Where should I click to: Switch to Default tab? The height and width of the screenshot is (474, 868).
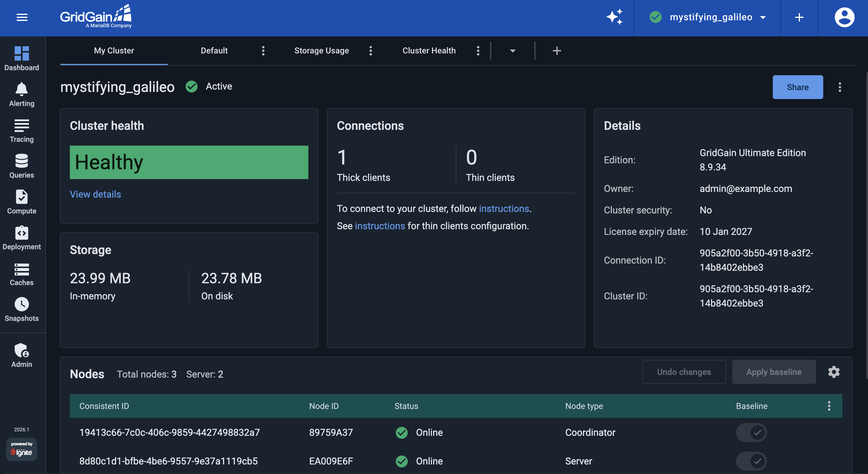point(214,50)
